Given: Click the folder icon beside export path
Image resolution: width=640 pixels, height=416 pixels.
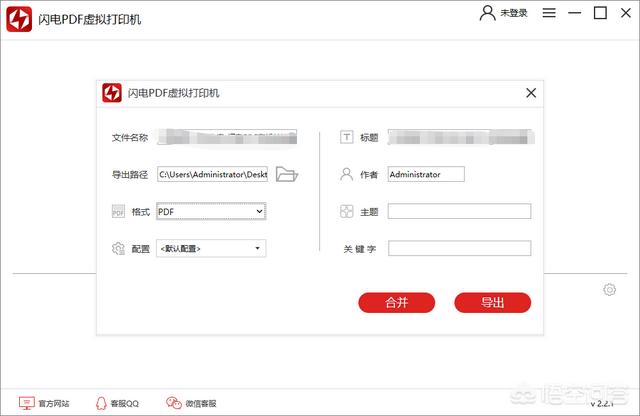Looking at the screenshot, I should (x=287, y=174).
